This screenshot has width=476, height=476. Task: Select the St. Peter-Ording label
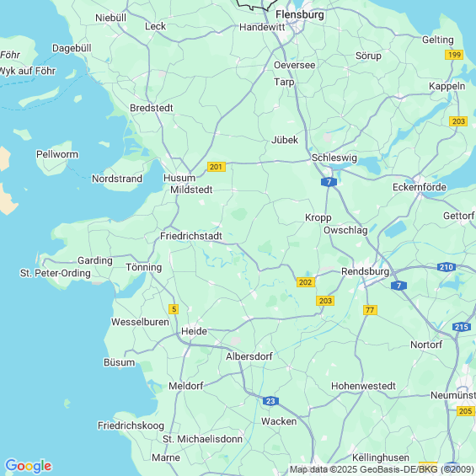(x=56, y=273)
